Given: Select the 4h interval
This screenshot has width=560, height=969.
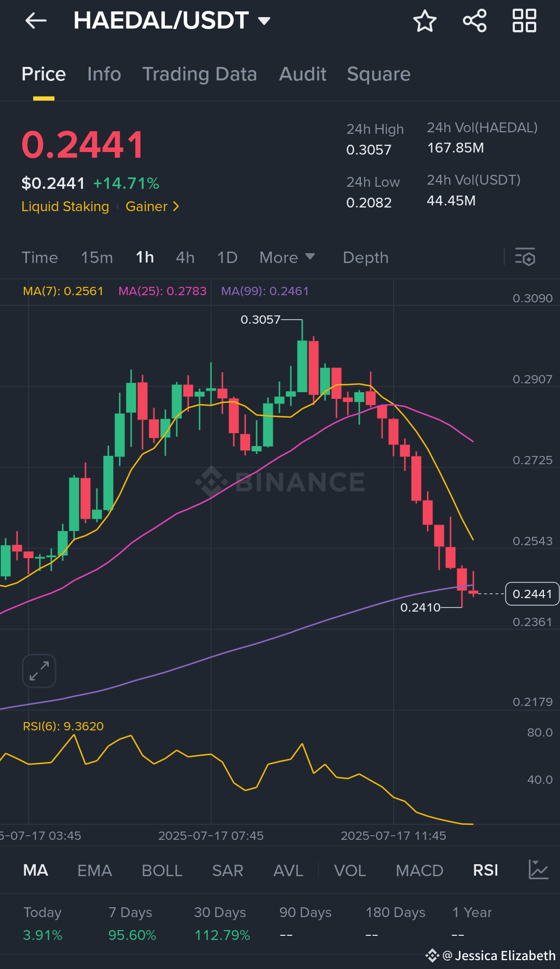Looking at the screenshot, I should [x=185, y=257].
